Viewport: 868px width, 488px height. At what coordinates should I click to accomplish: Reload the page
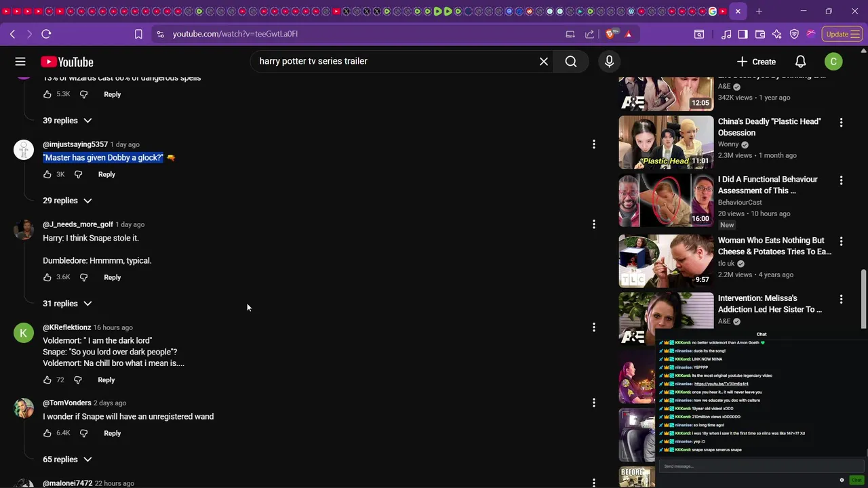[x=46, y=34]
